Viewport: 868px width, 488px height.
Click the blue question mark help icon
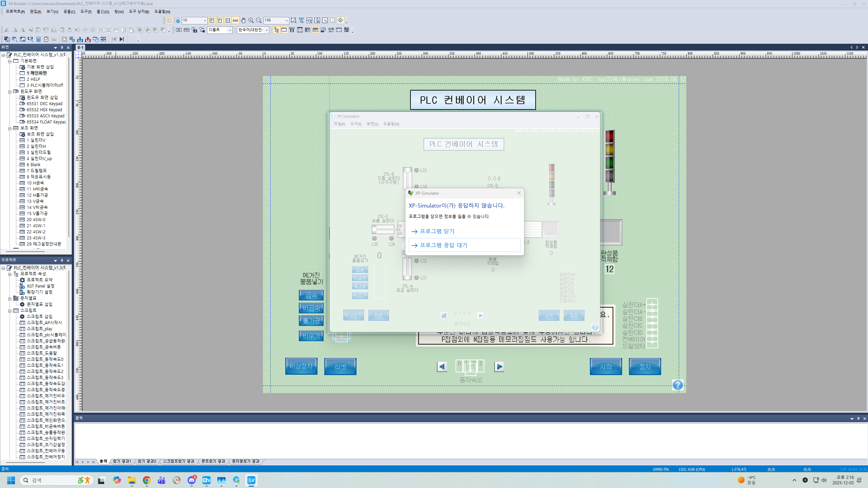click(678, 385)
